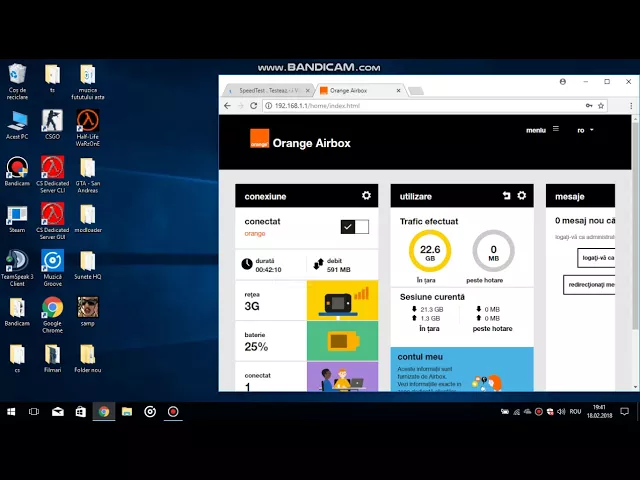Viewport: 640px width, 480px height.
Task: Open the Bandicam folder icon
Action: click(17, 312)
